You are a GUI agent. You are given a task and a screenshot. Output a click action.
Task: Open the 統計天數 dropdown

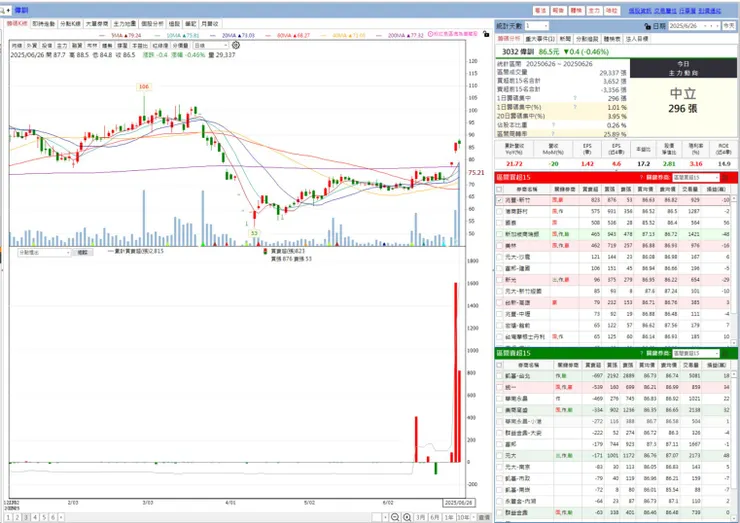[537, 26]
